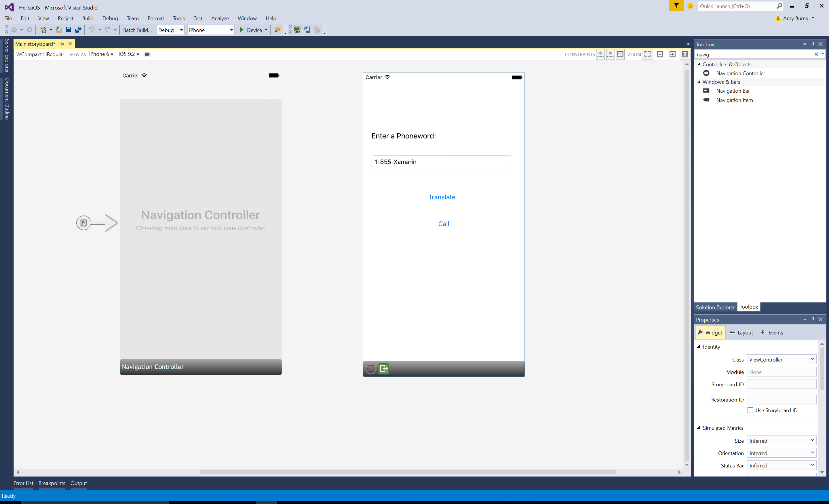
Task: Open the Analyze menu
Action: (220, 18)
